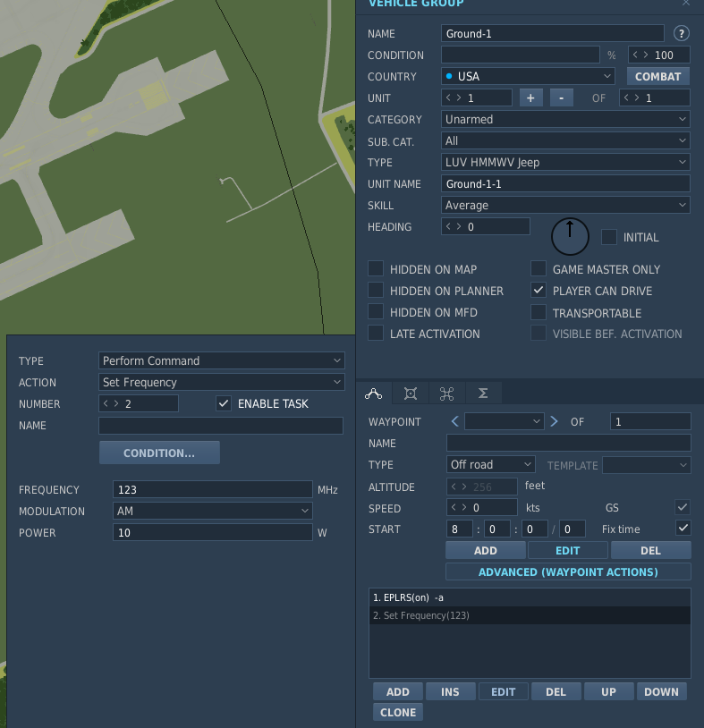Go to the previous waypoint arrow
Screen dimensions: 704x728
pyautogui.click(x=455, y=421)
